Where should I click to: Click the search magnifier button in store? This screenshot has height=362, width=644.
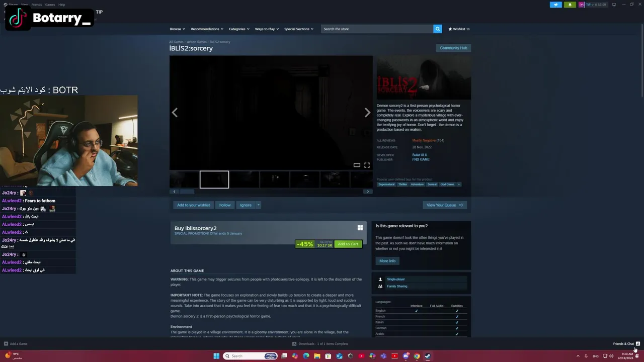(x=437, y=29)
